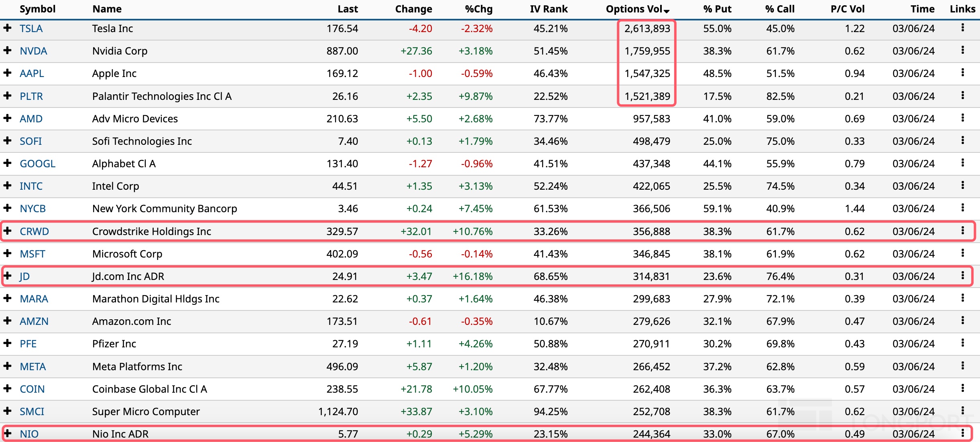Open links menu for Intel Corp row

point(962,185)
